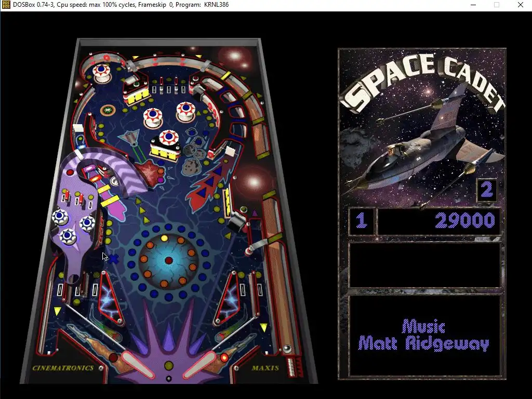Click the bumper above the central yellow target bank
The image size is (532, 399).
tap(168, 138)
